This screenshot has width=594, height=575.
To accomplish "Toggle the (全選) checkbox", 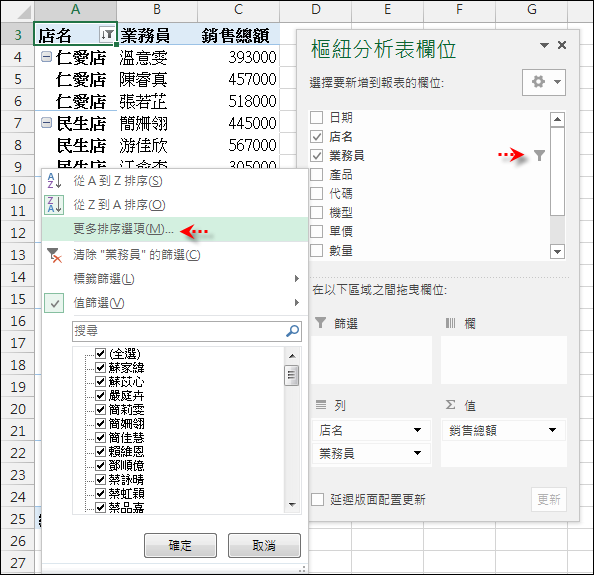I will coord(100,353).
